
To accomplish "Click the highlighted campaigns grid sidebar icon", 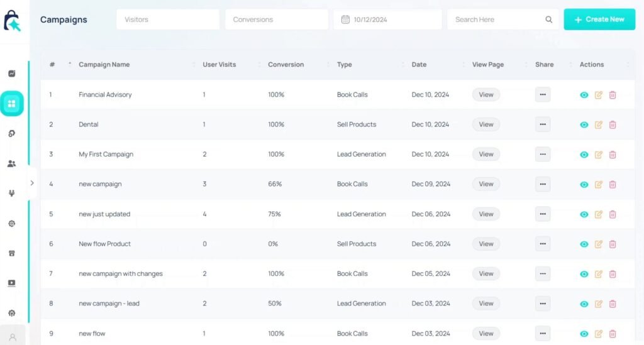I will (11, 104).
